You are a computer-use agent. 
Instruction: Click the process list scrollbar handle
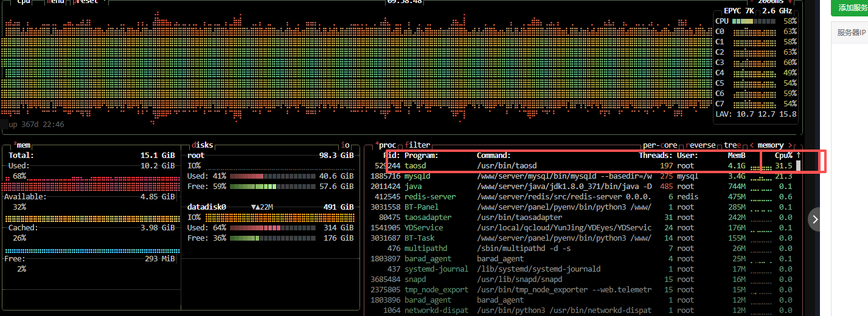click(798, 166)
